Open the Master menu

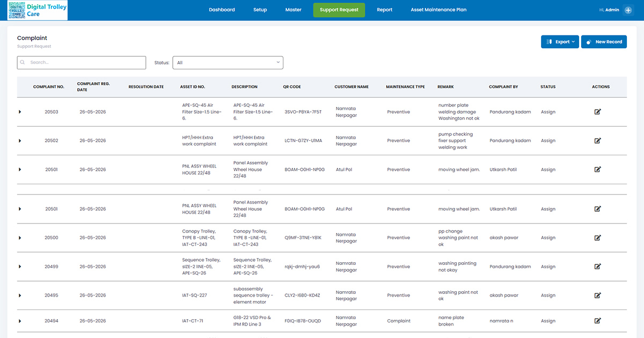click(293, 10)
